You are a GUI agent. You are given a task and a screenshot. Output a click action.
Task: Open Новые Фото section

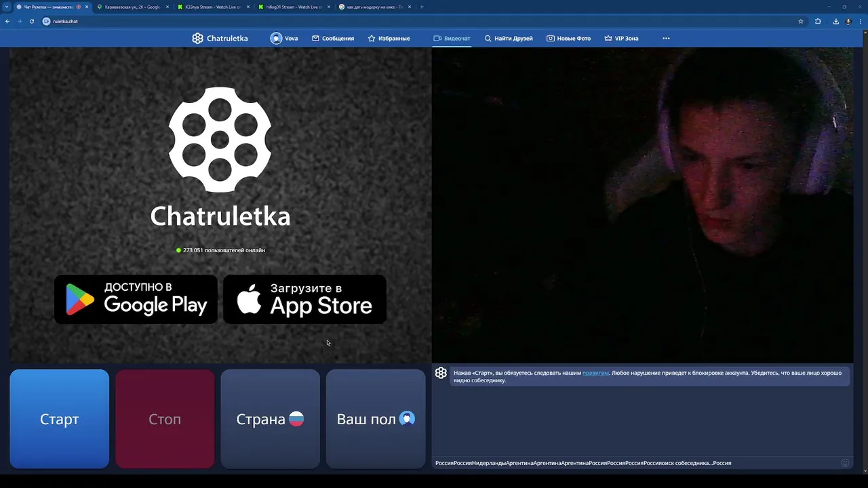coord(568,39)
